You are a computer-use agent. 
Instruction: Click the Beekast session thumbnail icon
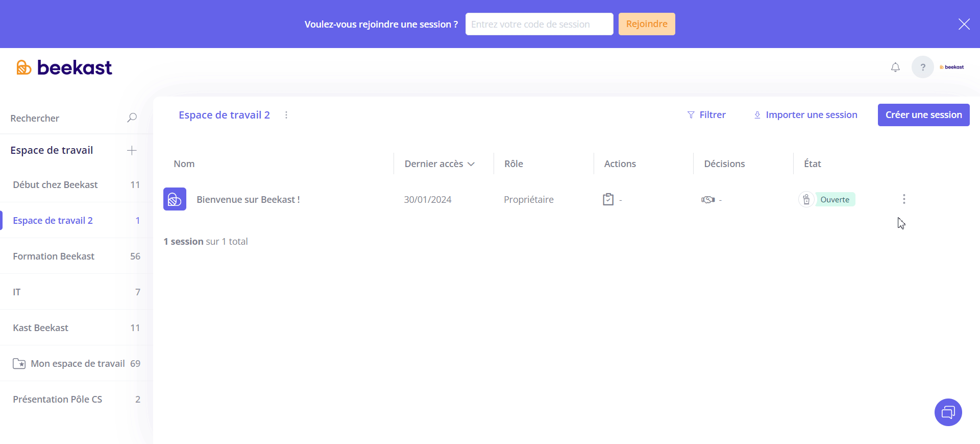coord(175,199)
